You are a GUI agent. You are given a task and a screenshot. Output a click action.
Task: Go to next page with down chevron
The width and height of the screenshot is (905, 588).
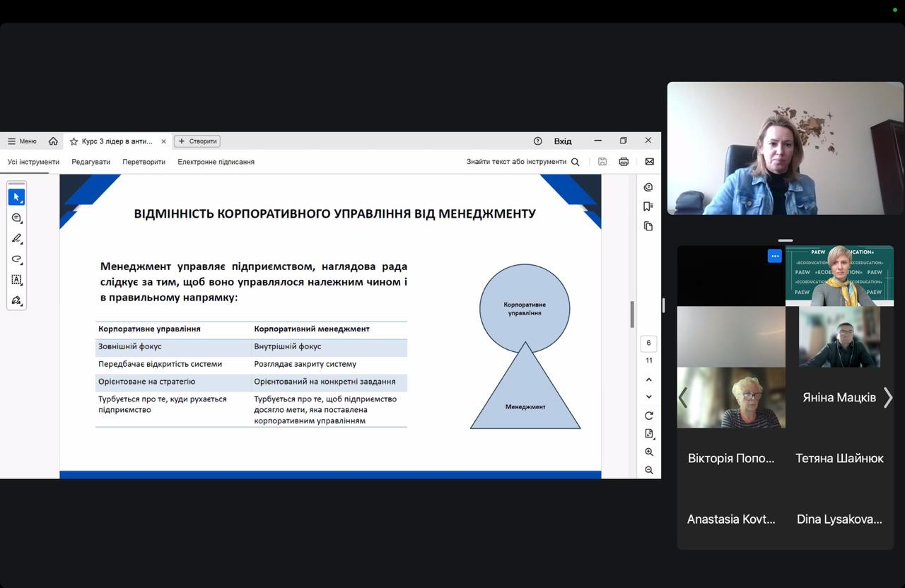coord(649,397)
